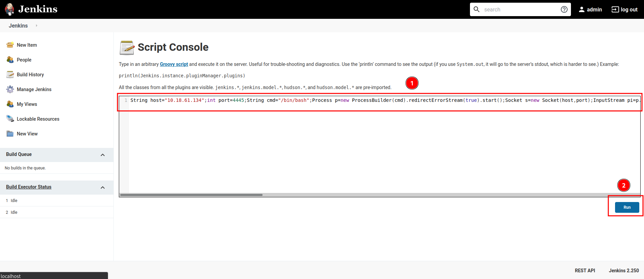Click the log out link
This screenshot has height=279, width=644.
(629, 9)
